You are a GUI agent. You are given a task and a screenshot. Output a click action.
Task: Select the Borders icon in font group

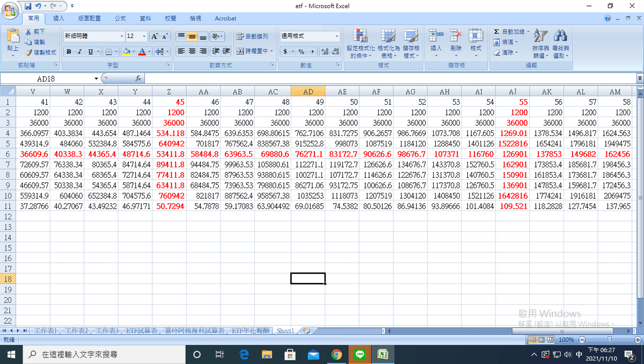(x=108, y=51)
